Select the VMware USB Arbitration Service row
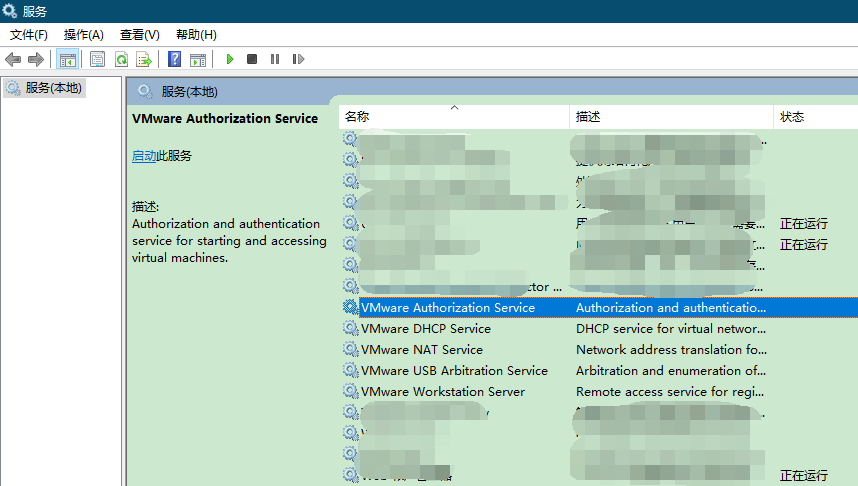The image size is (858, 486). 598,371
